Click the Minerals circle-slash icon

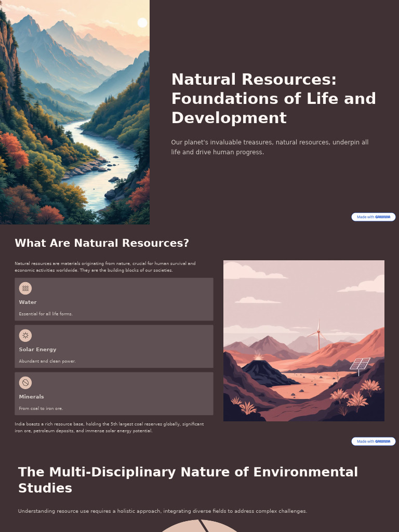coord(25,383)
